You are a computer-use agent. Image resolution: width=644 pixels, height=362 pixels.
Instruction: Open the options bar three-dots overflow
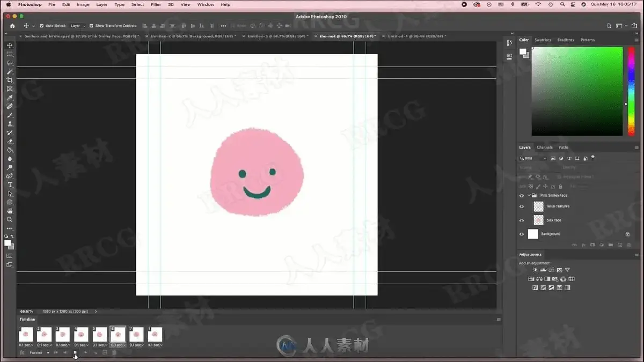point(223,26)
